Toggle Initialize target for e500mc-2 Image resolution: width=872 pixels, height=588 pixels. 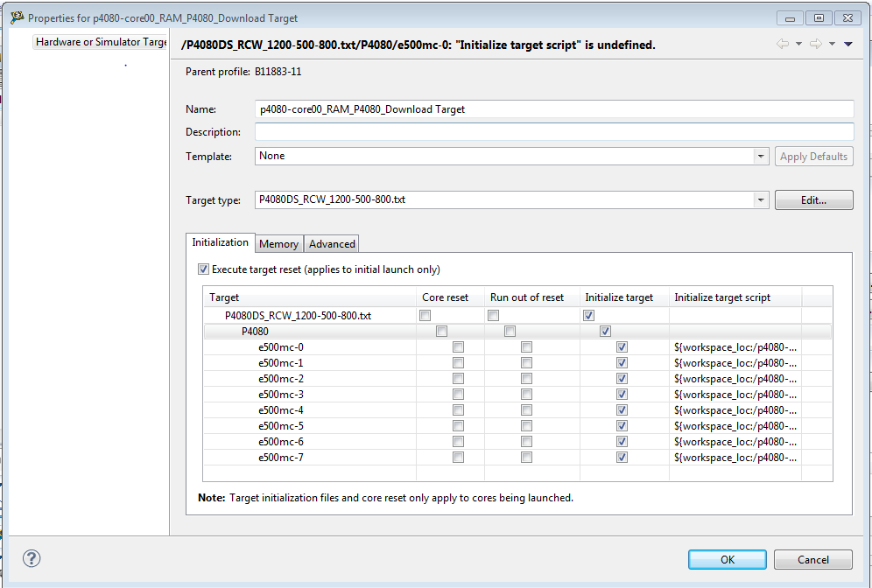coord(622,379)
